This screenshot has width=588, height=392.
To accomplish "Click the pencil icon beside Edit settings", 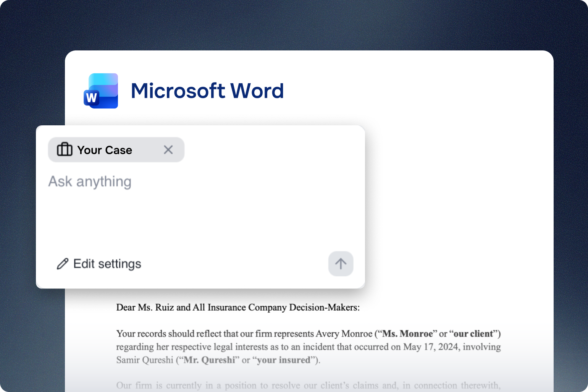I will (63, 264).
